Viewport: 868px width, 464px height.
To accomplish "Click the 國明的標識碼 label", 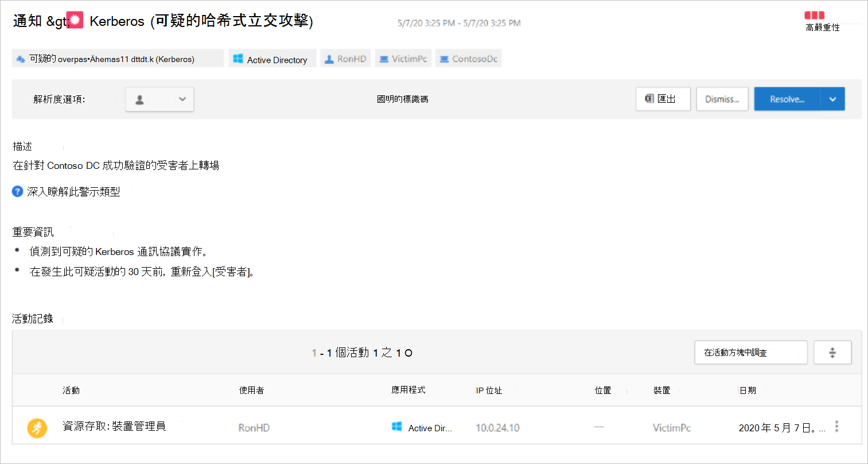I will tap(403, 99).
